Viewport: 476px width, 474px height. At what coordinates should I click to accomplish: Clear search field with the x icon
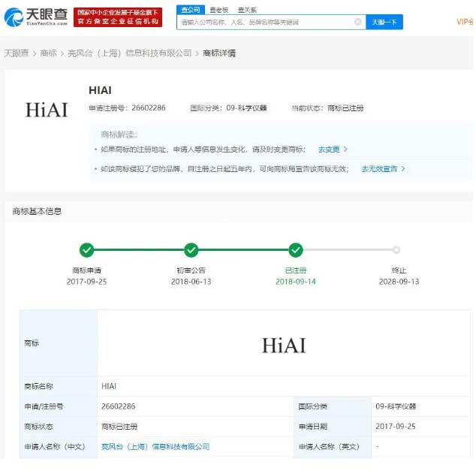pyautogui.click(x=358, y=22)
